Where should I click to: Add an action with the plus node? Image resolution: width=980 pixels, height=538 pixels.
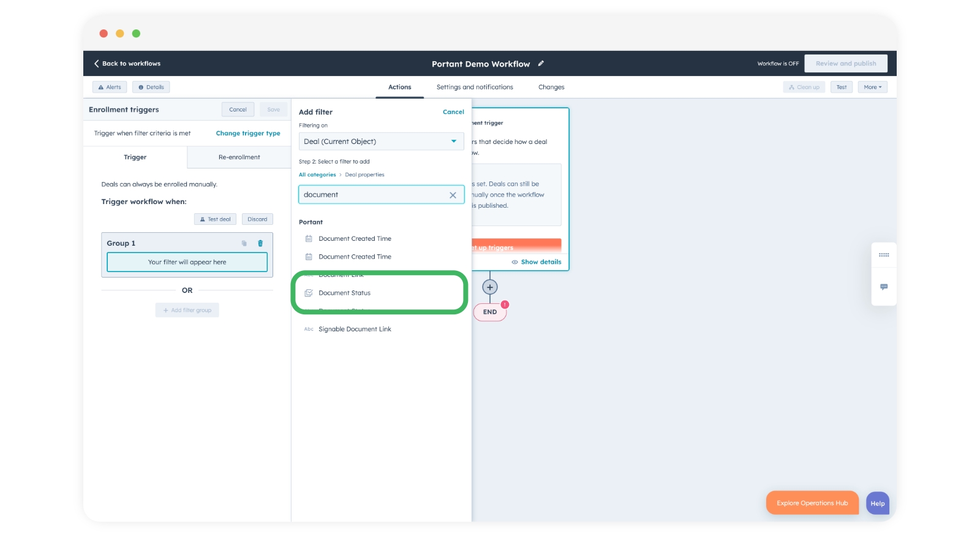pyautogui.click(x=490, y=287)
